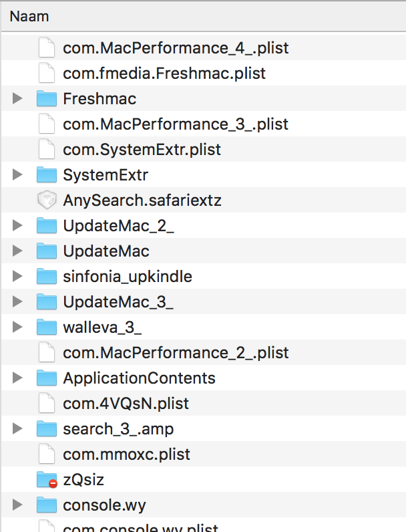Click the com.MacPerformance_4_.plist file icon
Screen dimensions: 406x532
click(x=47, y=47)
